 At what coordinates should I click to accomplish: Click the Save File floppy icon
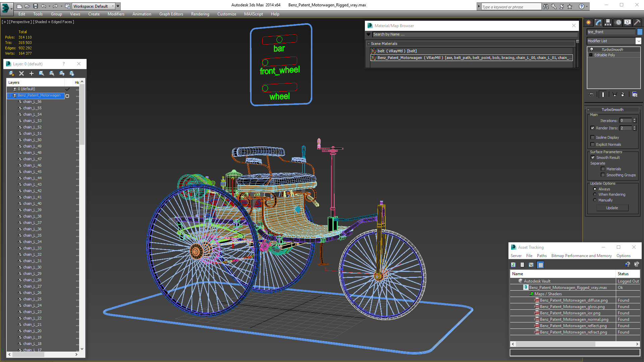click(x=35, y=6)
